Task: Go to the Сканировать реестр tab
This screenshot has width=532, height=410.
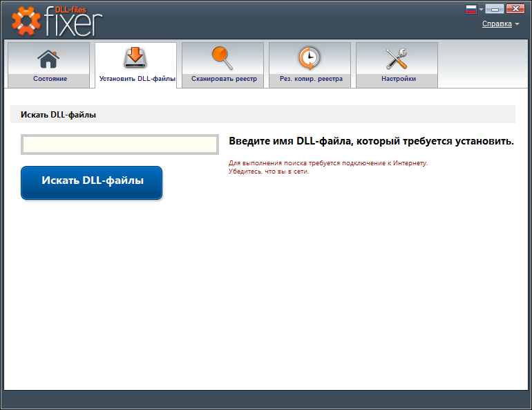Action: click(222, 65)
